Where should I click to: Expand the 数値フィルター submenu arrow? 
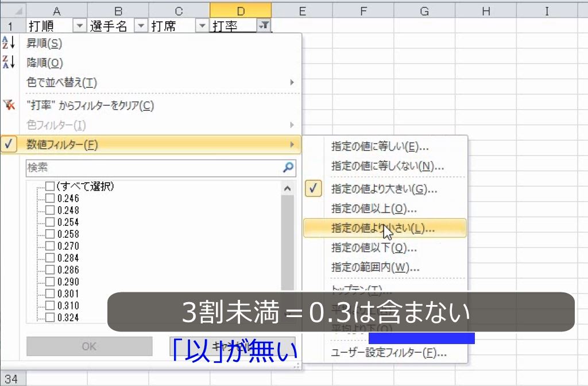coord(292,144)
